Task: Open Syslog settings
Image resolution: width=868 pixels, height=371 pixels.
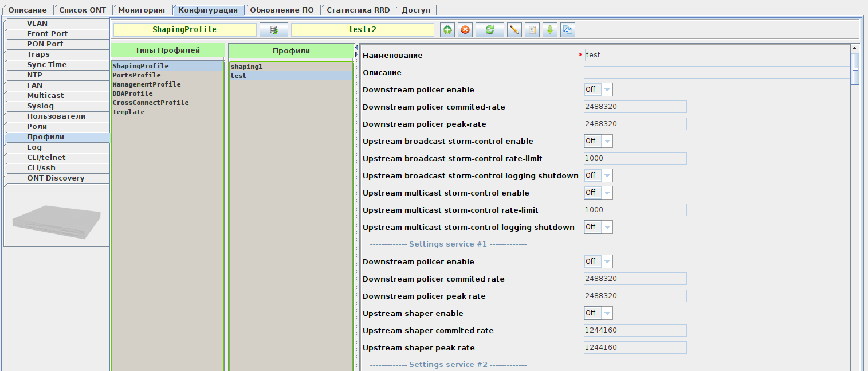Action: 57,106
